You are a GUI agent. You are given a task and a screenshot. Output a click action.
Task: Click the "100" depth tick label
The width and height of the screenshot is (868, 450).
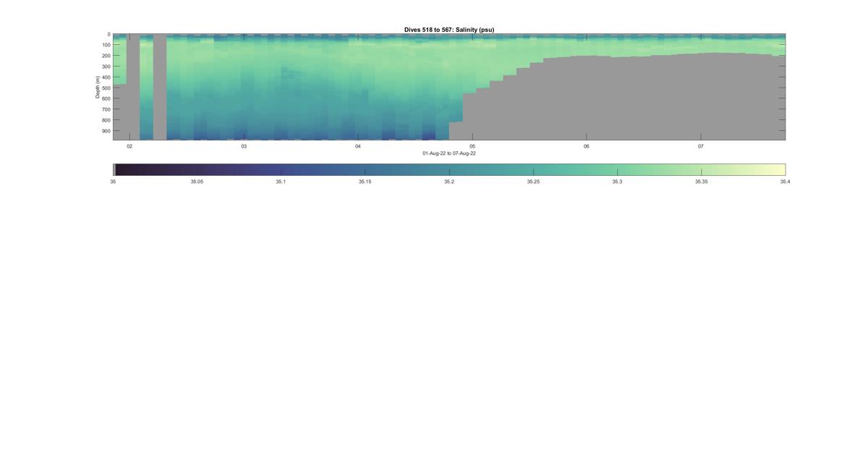[106, 45]
